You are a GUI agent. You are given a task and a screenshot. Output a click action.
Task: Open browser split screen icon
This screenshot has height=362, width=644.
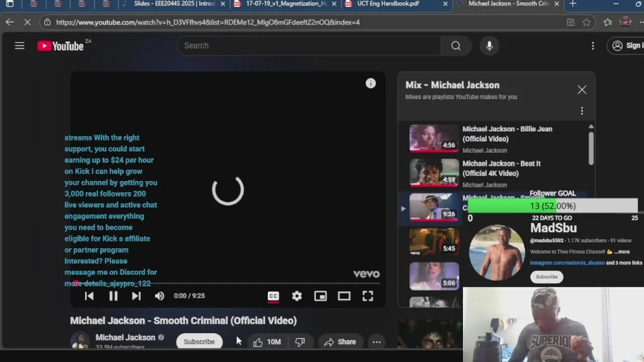point(571,22)
